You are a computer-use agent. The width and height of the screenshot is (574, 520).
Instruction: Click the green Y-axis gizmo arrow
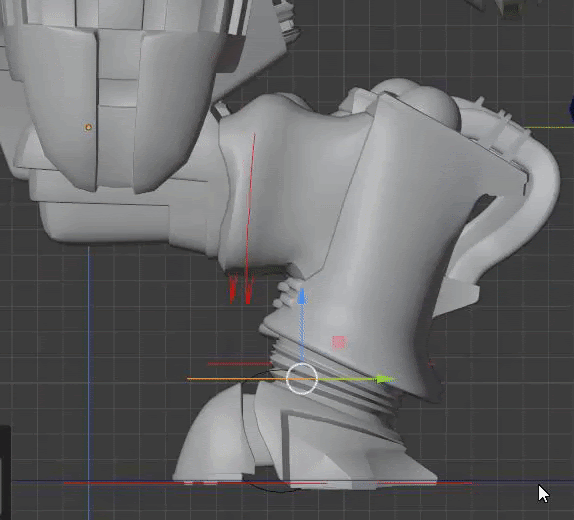tap(384, 379)
